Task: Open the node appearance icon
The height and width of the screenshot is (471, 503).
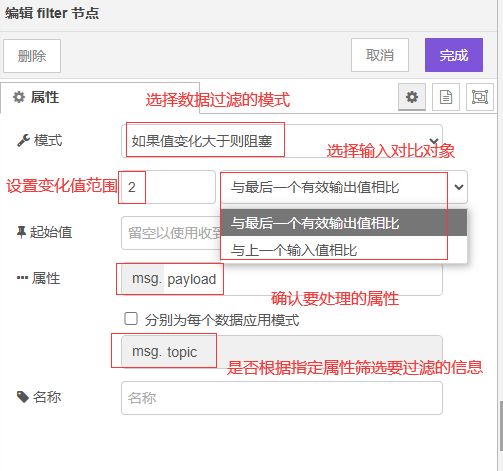Action: [x=480, y=97]
